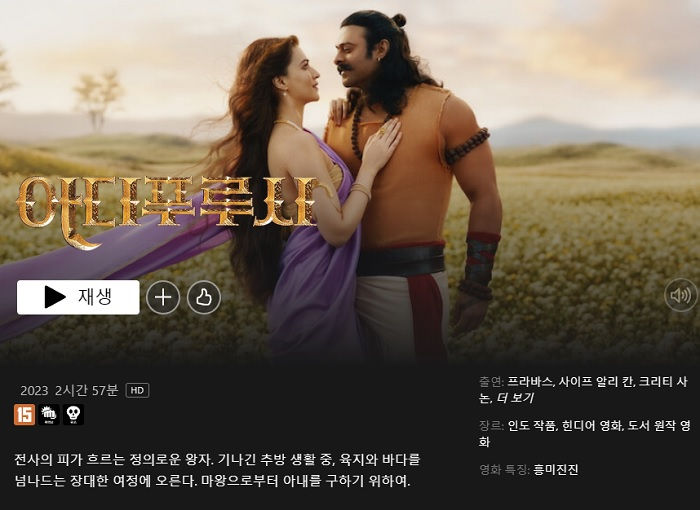Screen dimensions: 700x510
Task: Click the golden 아디푸루시 title logo
Action: click(167, 210)
